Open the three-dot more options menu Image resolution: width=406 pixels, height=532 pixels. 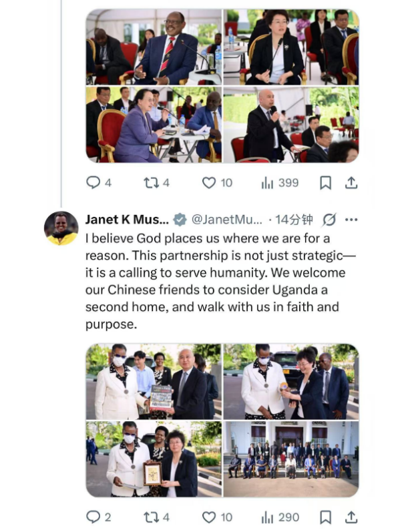pyautogui.click(x=351, y=220)
